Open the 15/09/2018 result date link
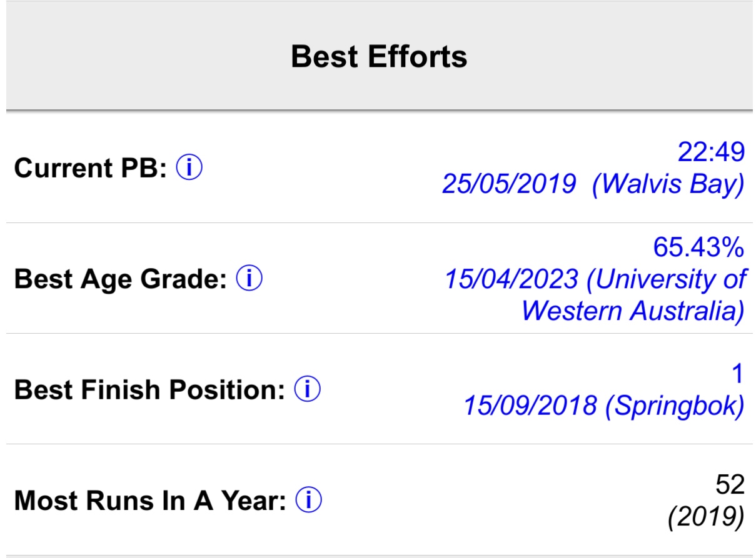 (x=530, y=406)
